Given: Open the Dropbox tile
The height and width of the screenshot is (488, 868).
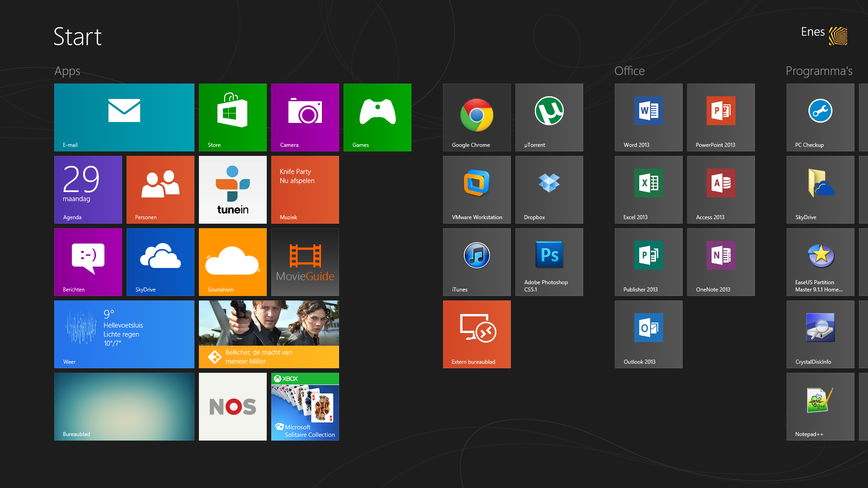Looking at the screenshot, I should (x=549, y=189).
